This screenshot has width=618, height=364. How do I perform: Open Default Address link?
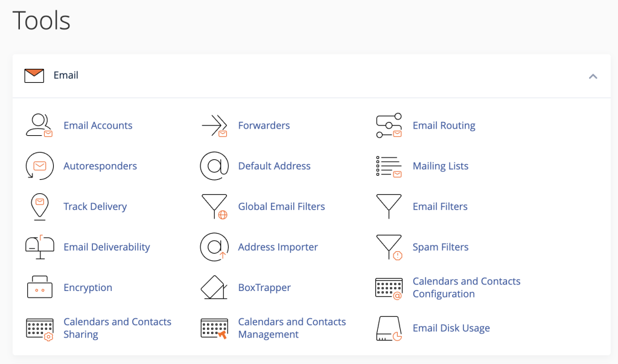(275, 166)
